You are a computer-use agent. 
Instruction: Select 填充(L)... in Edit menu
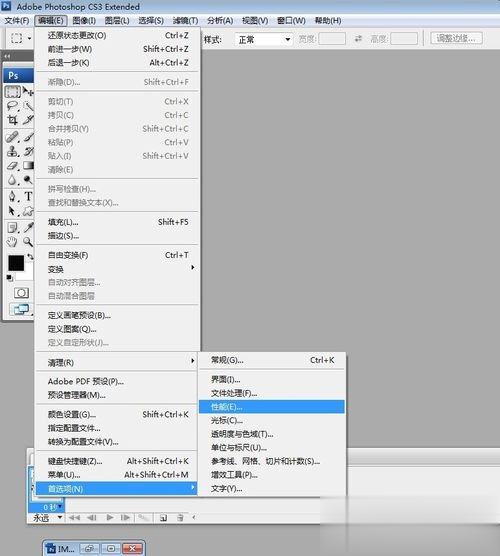pyautogui.click(x=116, y=222)
